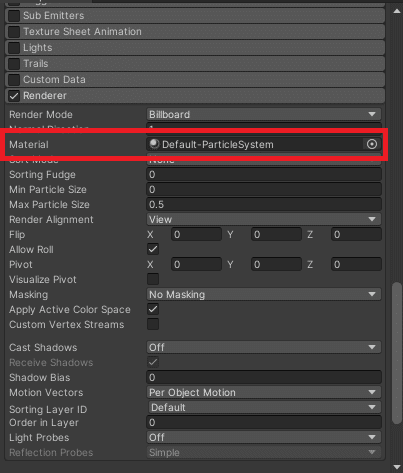Expand the Lights module header
Viewport: 403px width, 473px height.
click(x=195, y=48)
